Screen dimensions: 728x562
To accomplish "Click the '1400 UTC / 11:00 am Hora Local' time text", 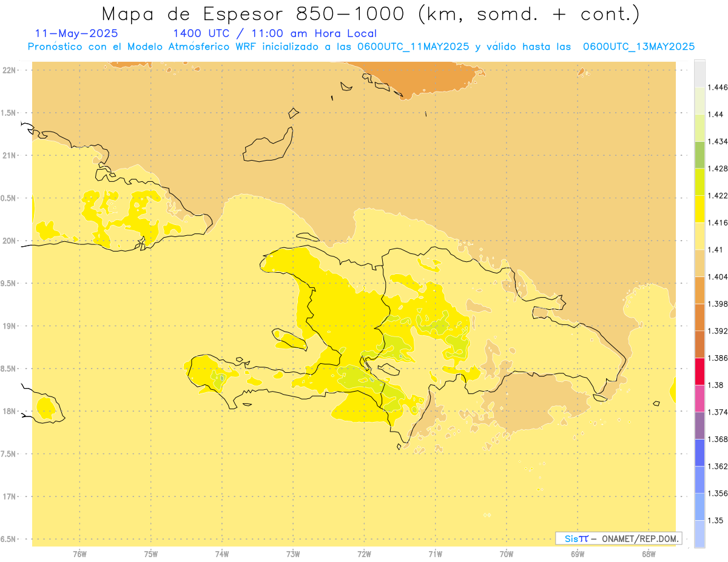I will 275,33.
